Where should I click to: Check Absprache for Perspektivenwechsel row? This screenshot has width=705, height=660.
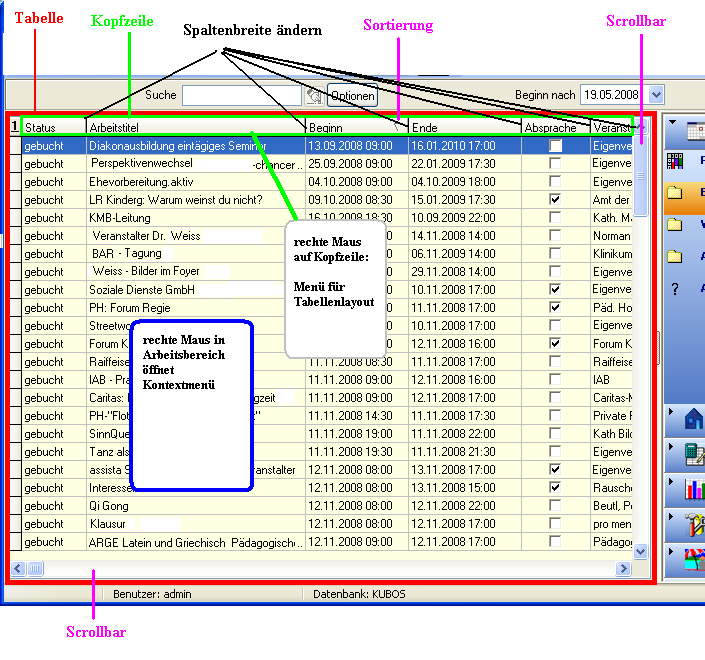[x=556, y=163]
